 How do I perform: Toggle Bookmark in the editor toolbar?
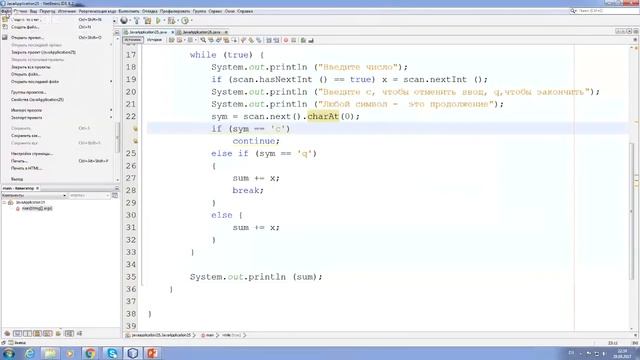point(259,40)
